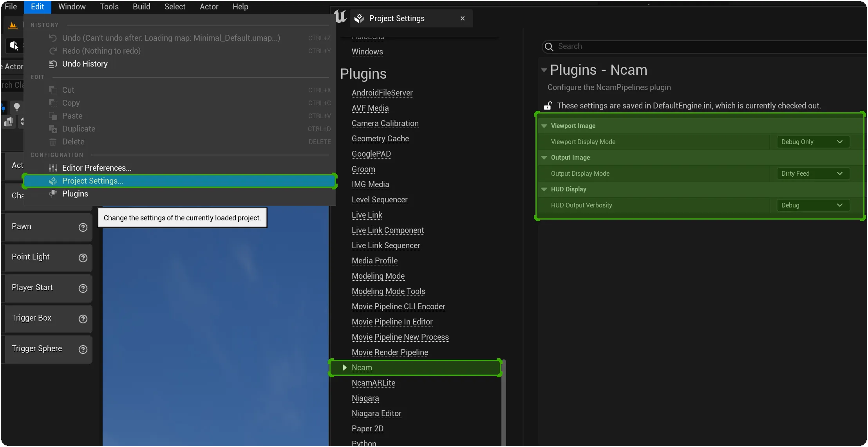The width and height of the screenshot is (868, 447).
Task: Click the help icon next to Player Start
Action: (x=83, y=288)
